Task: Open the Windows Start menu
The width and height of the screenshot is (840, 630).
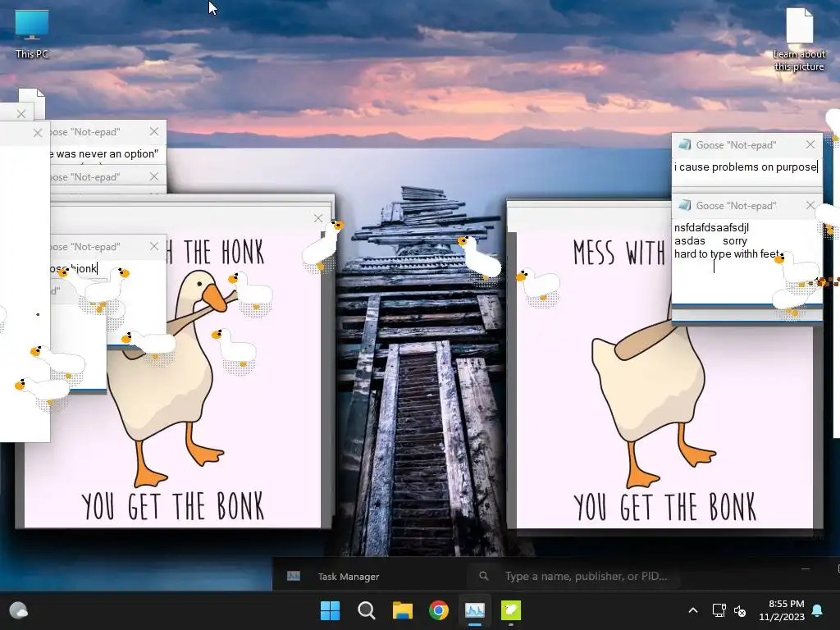Action: click(x=330, y=610)
